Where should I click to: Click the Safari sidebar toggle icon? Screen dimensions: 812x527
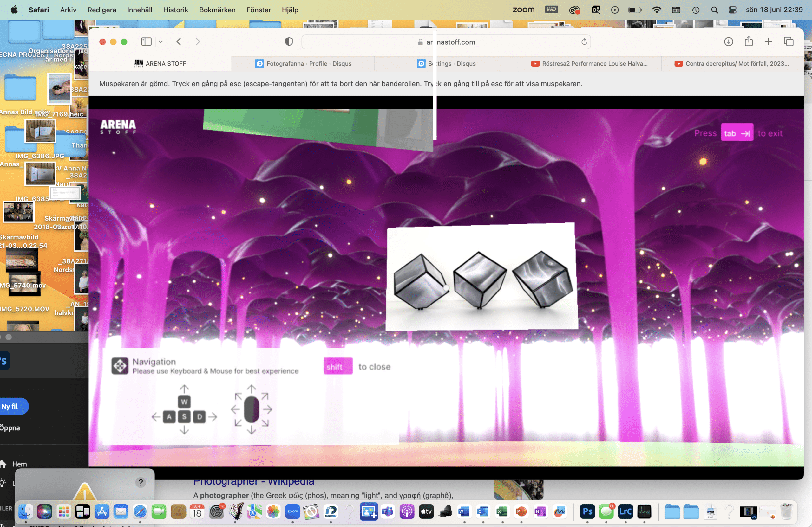pyautogui.click(x=146, y=42)
